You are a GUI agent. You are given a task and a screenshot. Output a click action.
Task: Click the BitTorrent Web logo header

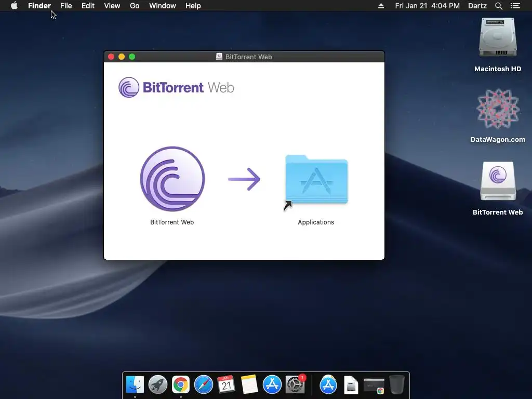176,87
